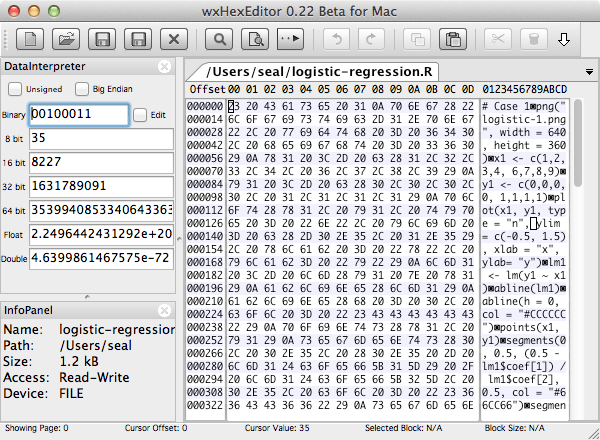600x440 pixels.
Task: Click the first Save floppy icon
Action: point(102,39)
